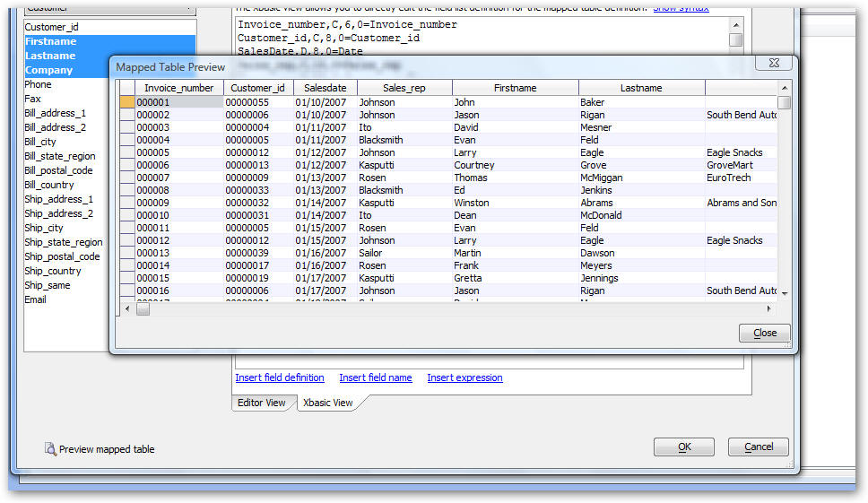Screen dimensions: 868x503
Task: Select Bill_postal_code in the field list
Action: tap(66, 171)
